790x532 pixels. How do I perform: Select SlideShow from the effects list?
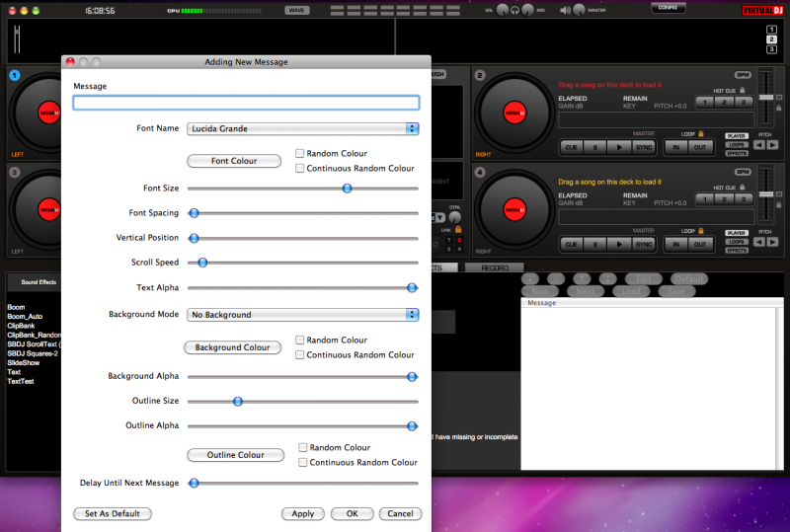click(23, 362)
